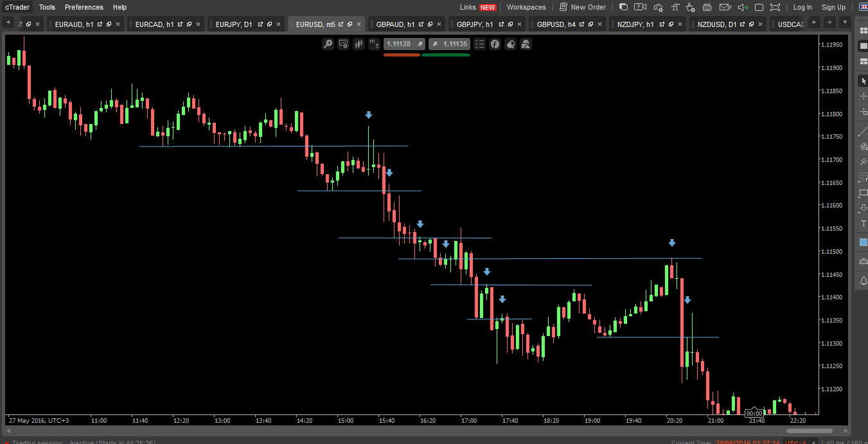The width and height of the screenshot is (868, 444).
Task: Click the layout windows icon in top bar
Action: [x=623, y=7]
